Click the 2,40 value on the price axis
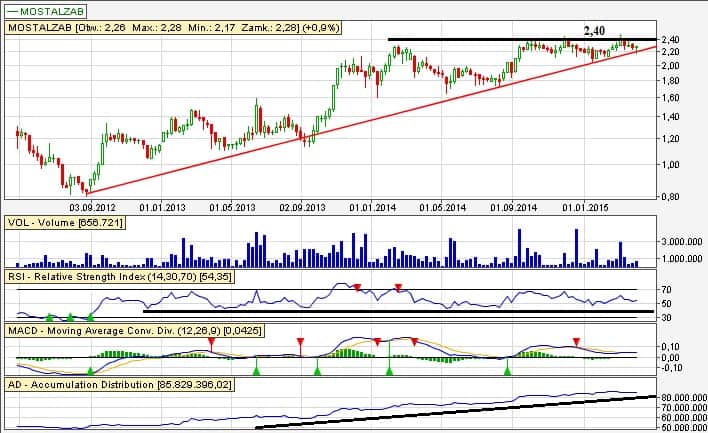Image resolution: width=708 pixels, height=433 pixels. point(672,41)
